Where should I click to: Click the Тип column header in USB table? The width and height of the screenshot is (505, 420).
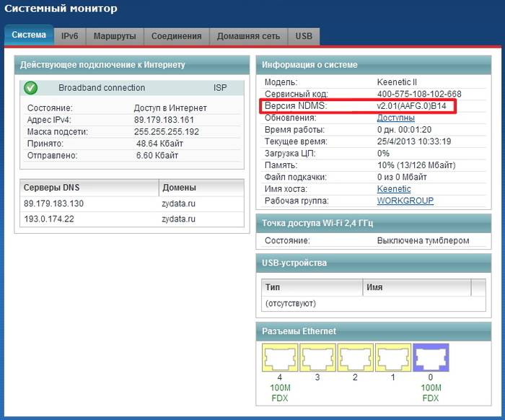click(310, 287)
